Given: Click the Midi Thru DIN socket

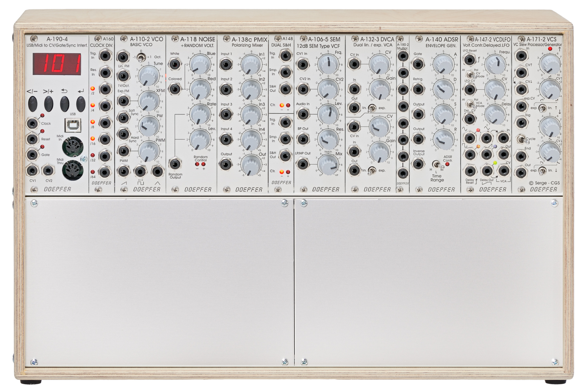Looking at the screenshot, I should point(73,170).
